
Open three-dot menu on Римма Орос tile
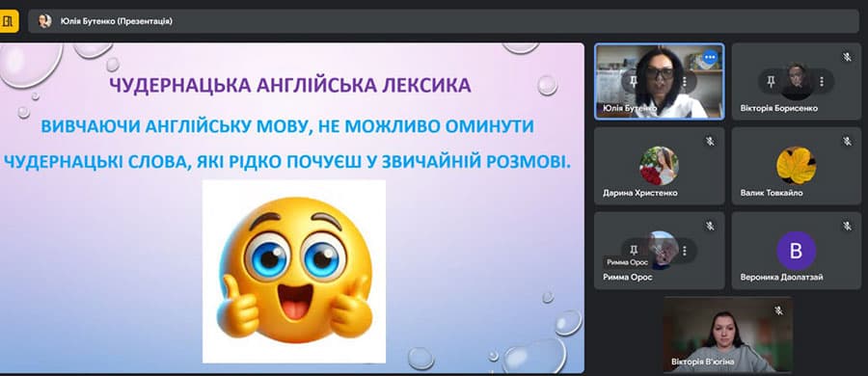(x=684, y=251)
